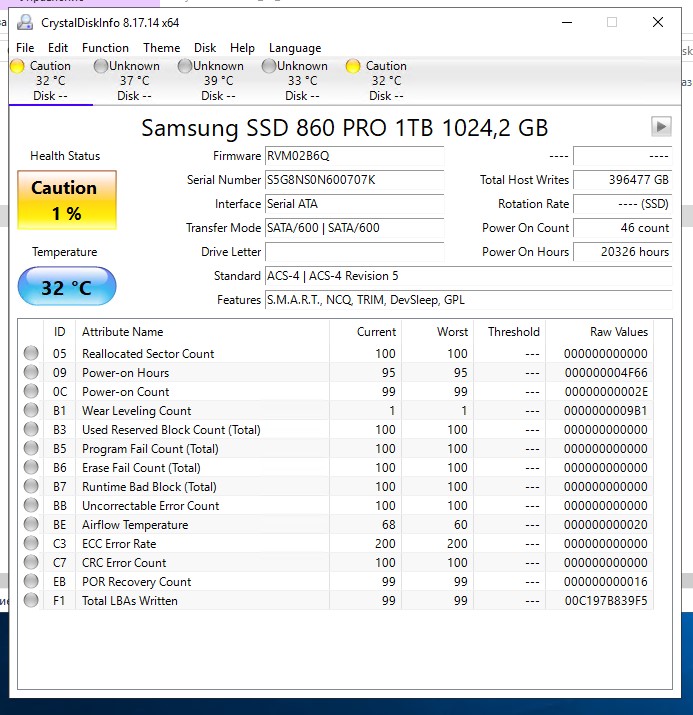The width and height of the screenshot is (693, 715).
Task: Click Total Host Writes value 396477 GB
Action: tap(622, 180)
